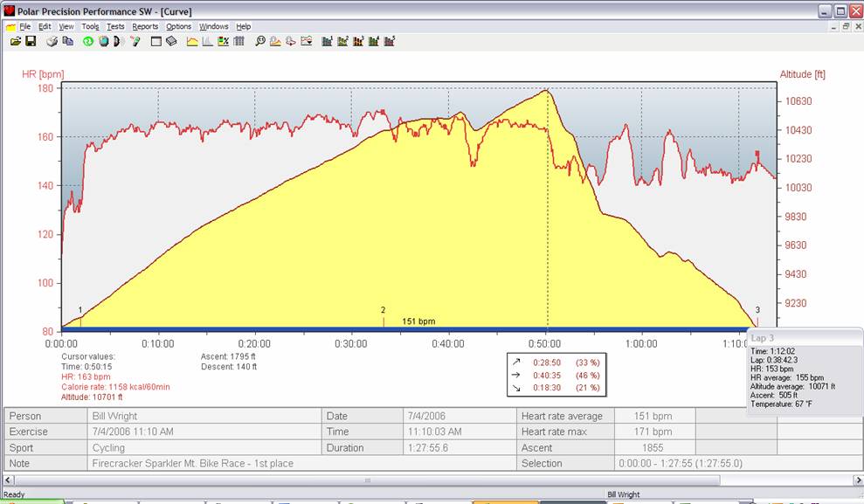The width and height of the screenshot is (864, 504).
Task: Click the black half-circle toolbar icon
Action: [117, 41]
